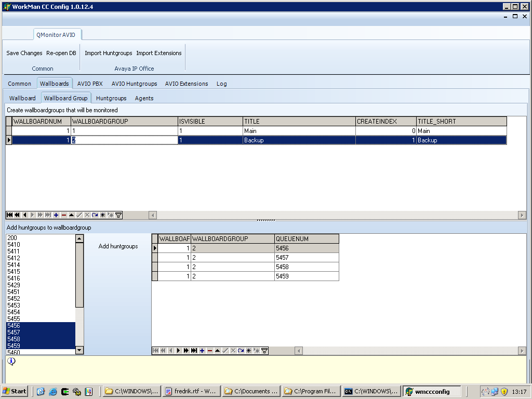Click Import Huntgroups in the ribbon
This screenshot has height=399, width=532.
[x=108, y=53]
